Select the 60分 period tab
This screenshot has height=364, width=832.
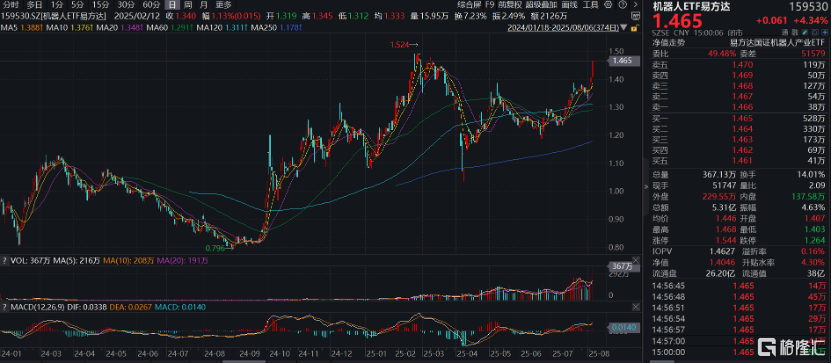tap(151, 5)
